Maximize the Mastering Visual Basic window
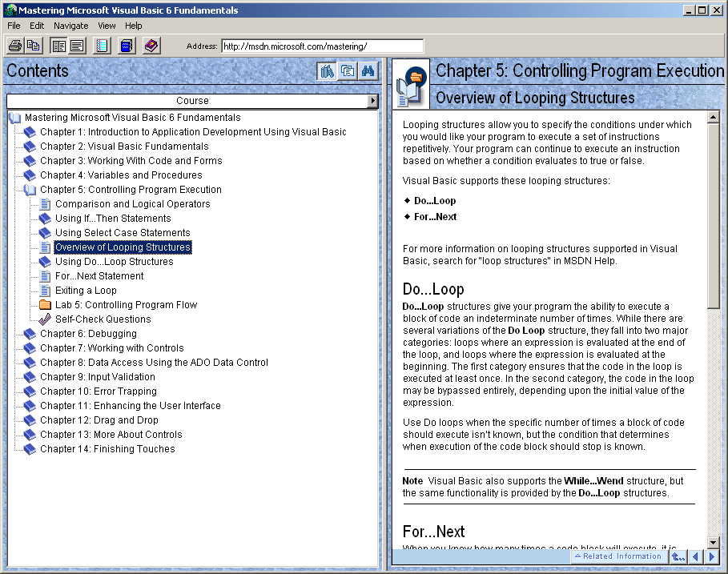Image resolution: width=728 pixels, height=574 pixels. 702,10
